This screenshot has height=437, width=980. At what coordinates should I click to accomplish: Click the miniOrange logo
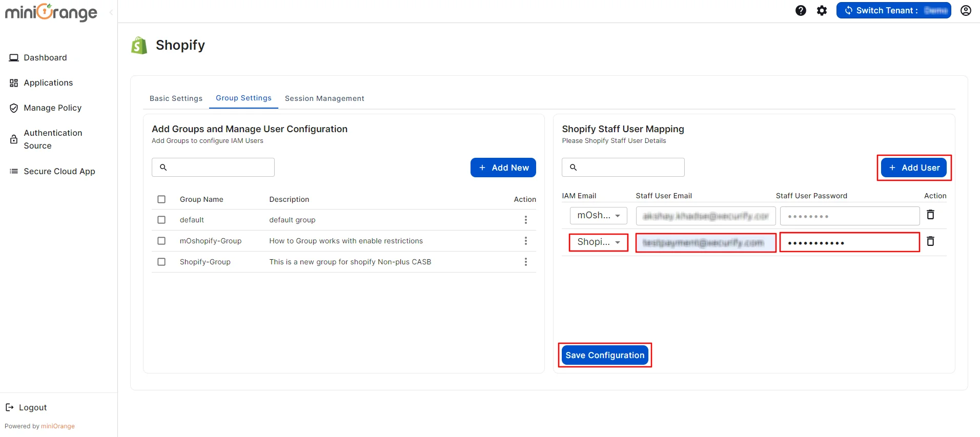pyautogui.click(x=51, y=12)
